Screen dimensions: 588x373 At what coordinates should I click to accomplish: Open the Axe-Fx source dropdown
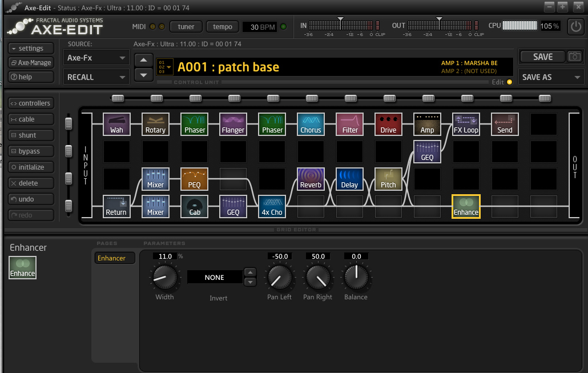[96, 58]
